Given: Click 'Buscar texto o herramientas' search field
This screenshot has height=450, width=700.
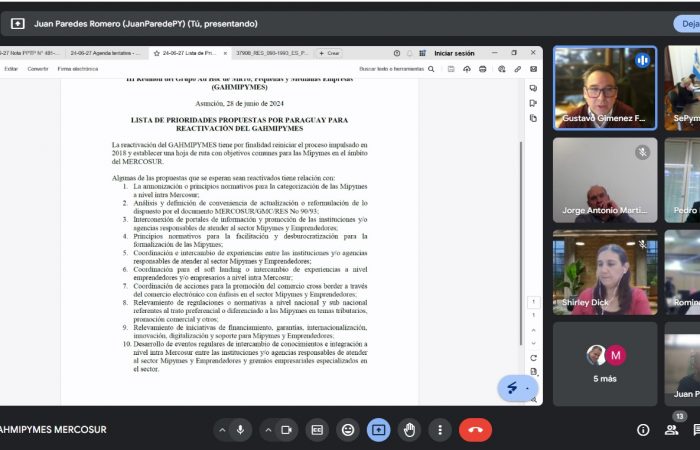Looking at the screenshot, I should [x=392, y=69].
